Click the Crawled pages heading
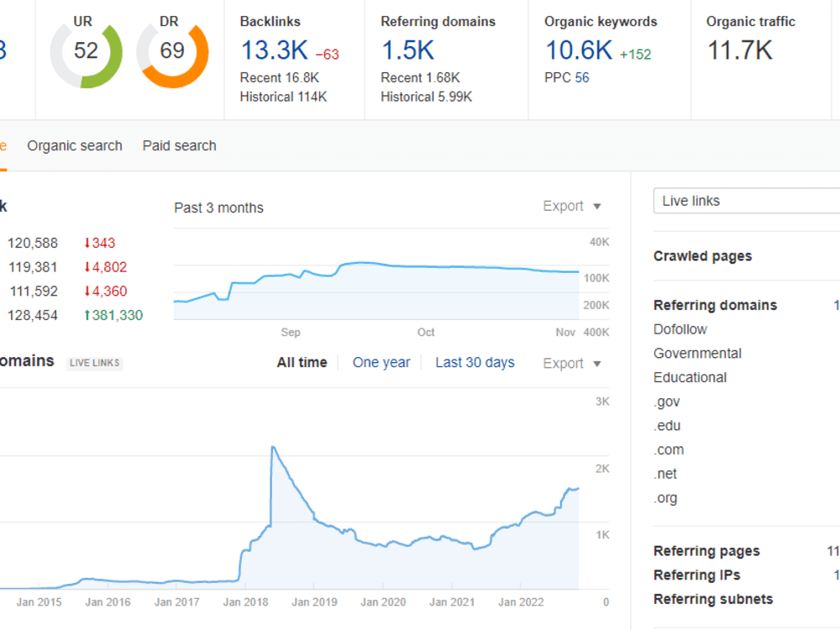Viewport: 840px width, 630px height. [x=702, y=256]
